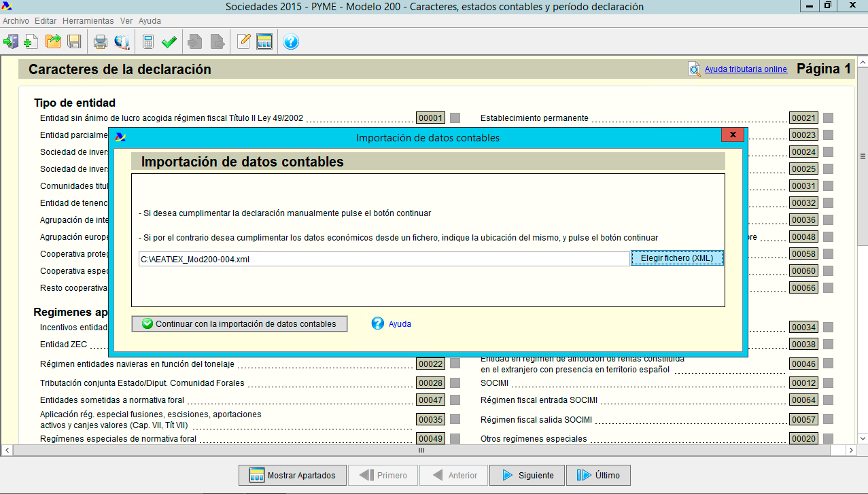
Task: Open help via the blue question mark toolbar icon
Action: pyautogui.click(x=291, y=42)
